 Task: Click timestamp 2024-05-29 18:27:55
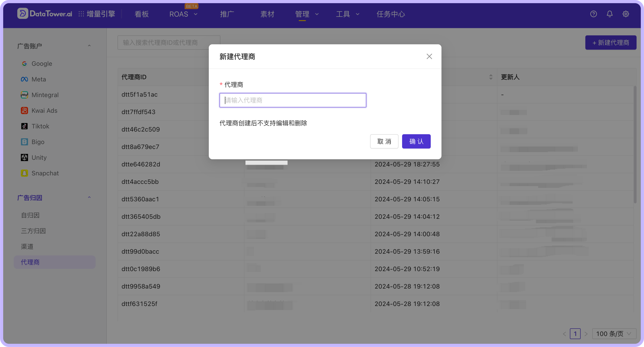point(407,164)
